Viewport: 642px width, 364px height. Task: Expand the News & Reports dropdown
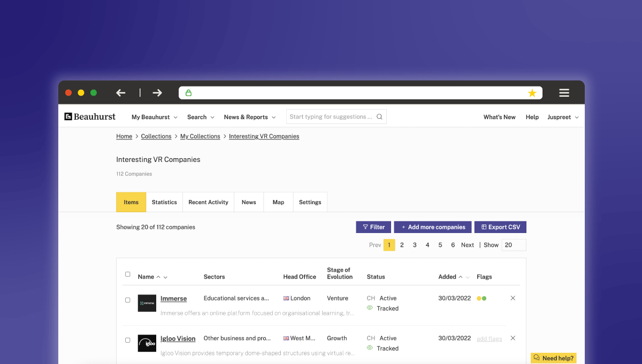point(249,117)
